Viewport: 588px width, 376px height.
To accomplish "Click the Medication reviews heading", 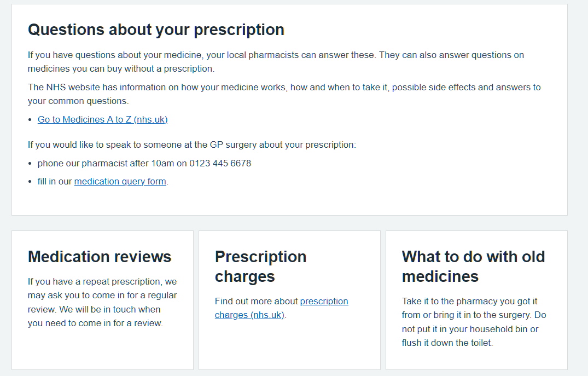I will tap(100, 257).
